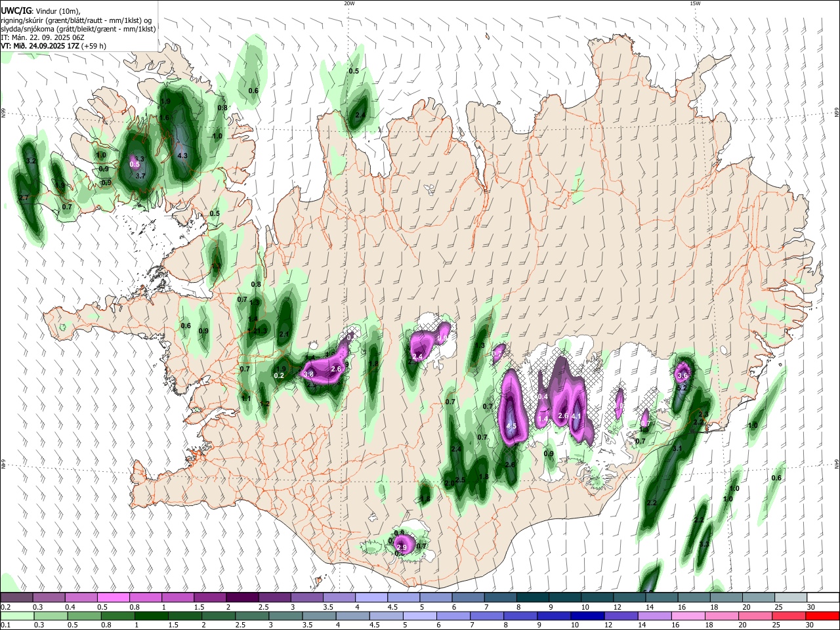This screenshot has width=840, height=630.
Task: Click the 'UWC/IG' title text
Action: tap(16, 10)
